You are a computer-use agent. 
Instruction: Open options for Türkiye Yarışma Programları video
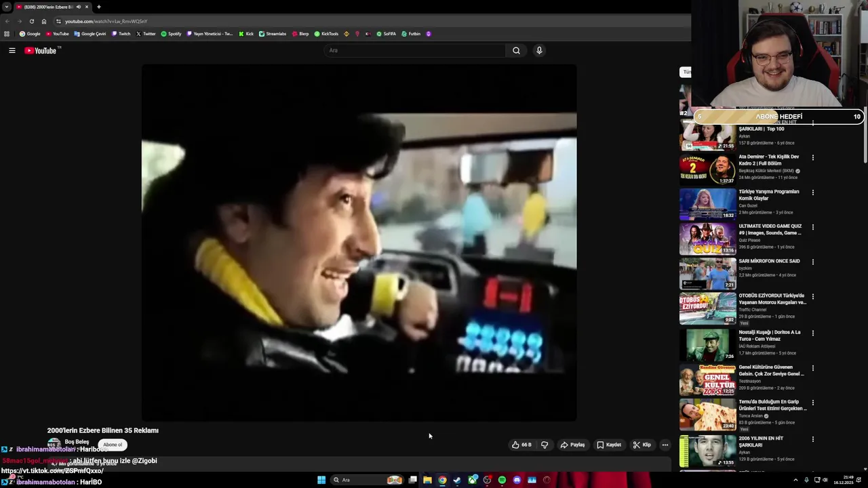point(813,192)
